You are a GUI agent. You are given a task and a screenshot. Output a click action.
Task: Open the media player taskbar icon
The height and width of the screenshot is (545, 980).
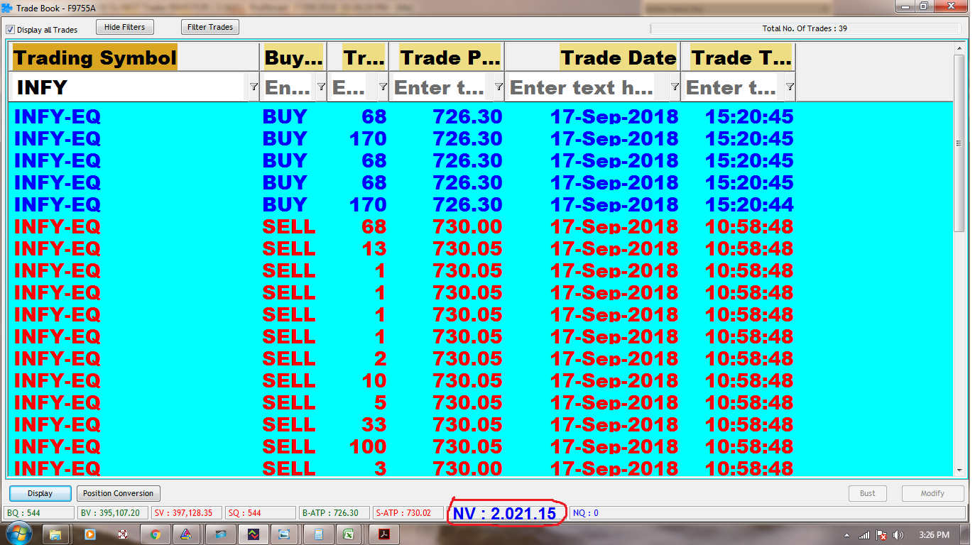coord(89,534)
